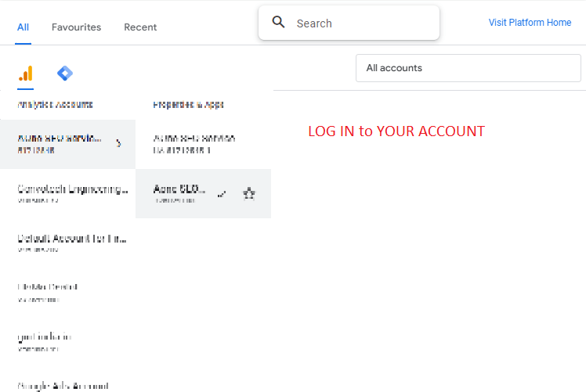Focus the Search input field
Screen dimensions: 586x392
click(349, 23)
